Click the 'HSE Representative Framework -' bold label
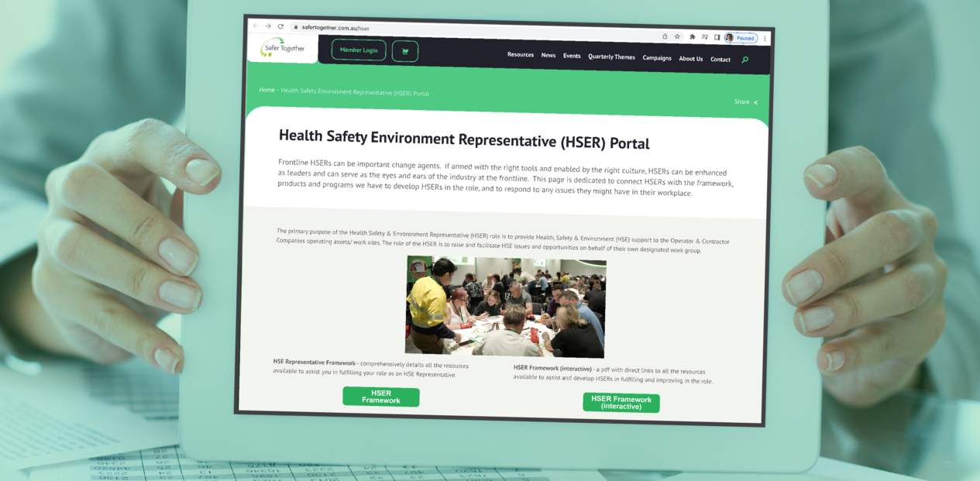Screen dimensions: 980x481 tap(315, 362)
